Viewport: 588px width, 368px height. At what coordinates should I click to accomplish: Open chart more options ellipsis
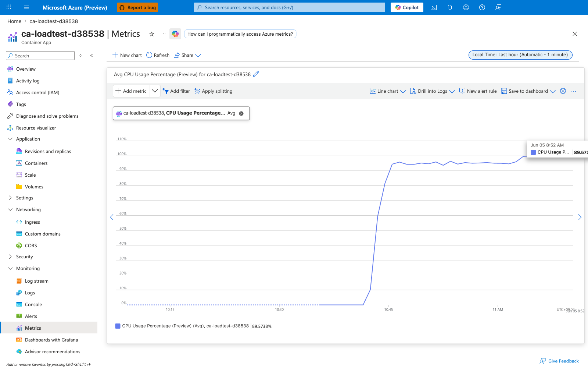573,91
